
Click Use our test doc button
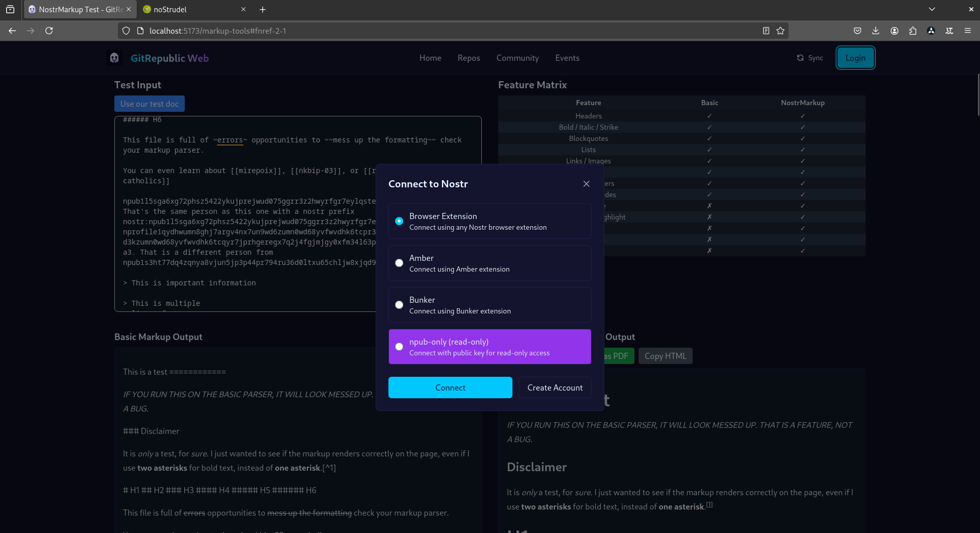click(150, 104)
